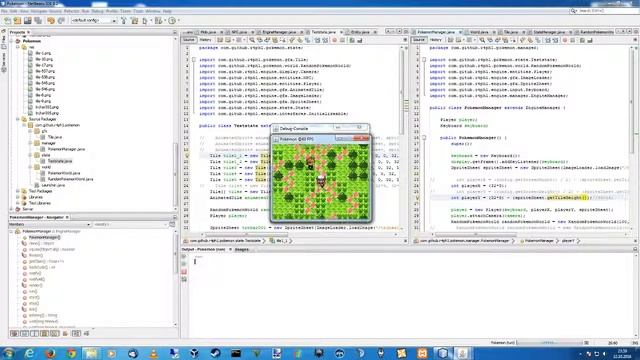The height and width of the screenshot is (360, 640).
Task: Click the Redo toolbar icon
Action: point(61,20)
